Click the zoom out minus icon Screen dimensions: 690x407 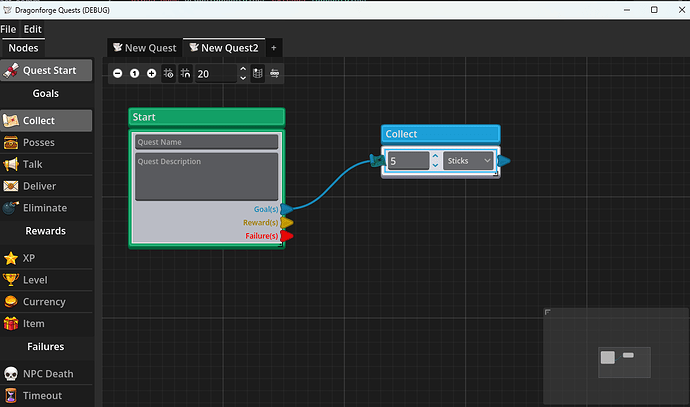(117, 73)
